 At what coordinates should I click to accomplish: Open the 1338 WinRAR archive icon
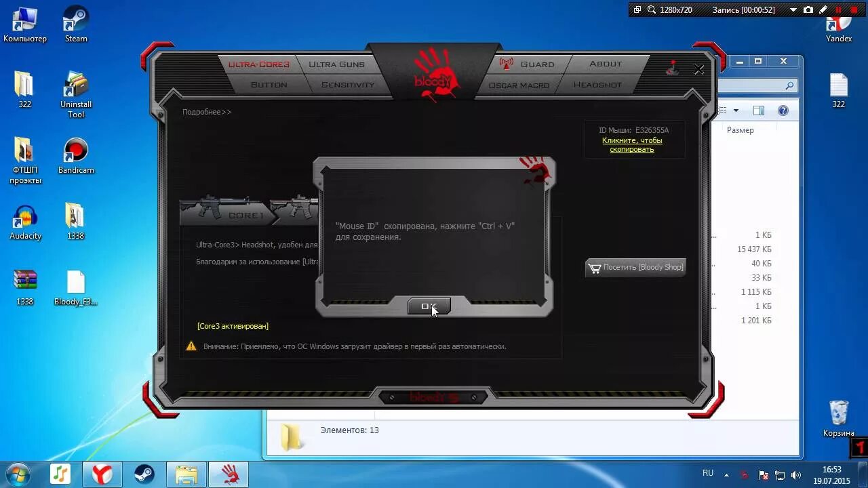(25, 287)
